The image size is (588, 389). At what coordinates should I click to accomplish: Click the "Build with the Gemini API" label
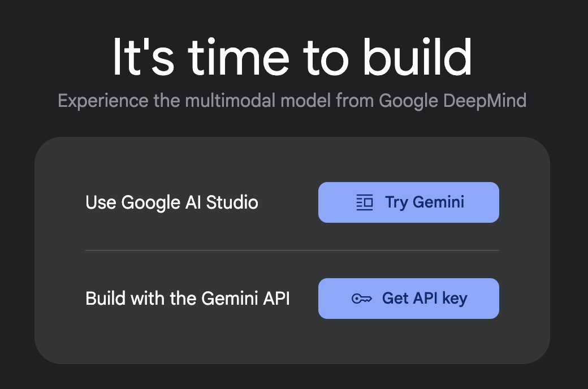coord(188,299)
